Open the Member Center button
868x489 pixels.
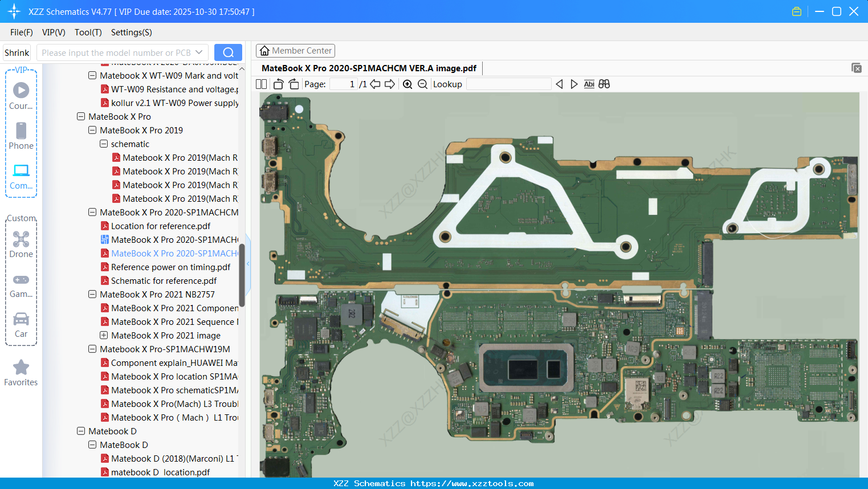tap(295, 51)
